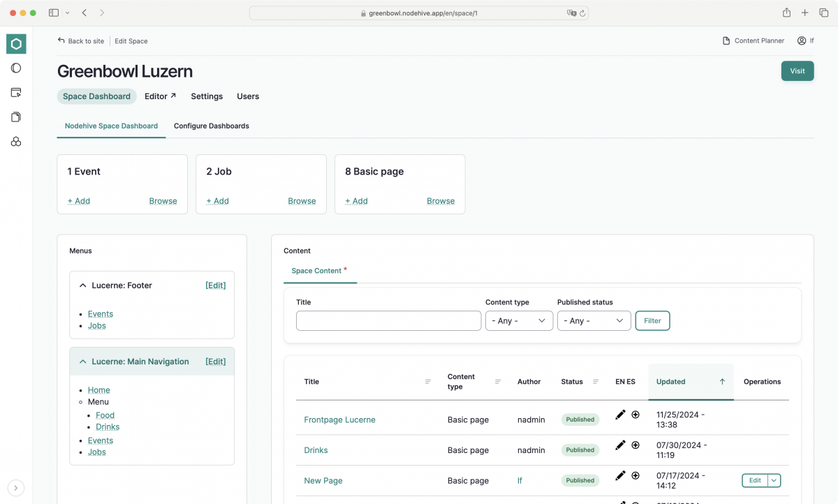The image size is (838, 504).
Task: Add translation for Drinks row via plus icon
Action: point(635,445)
